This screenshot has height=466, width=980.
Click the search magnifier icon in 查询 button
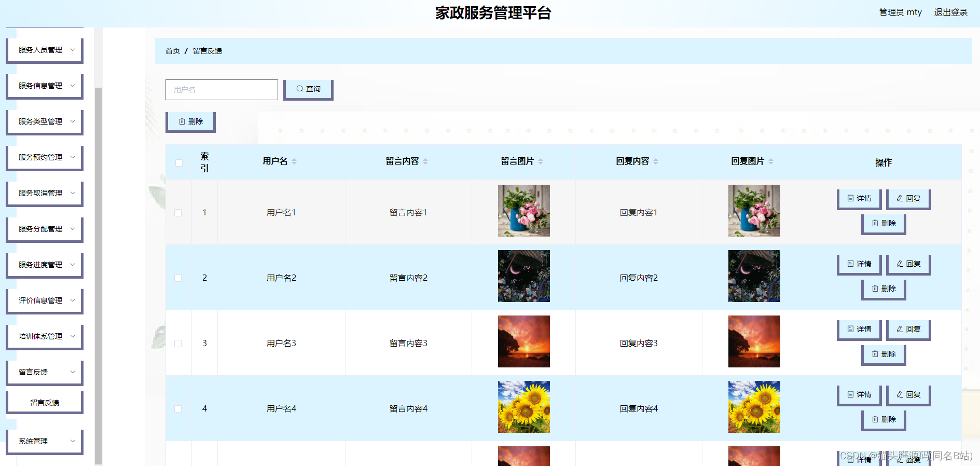coord(299,89)
